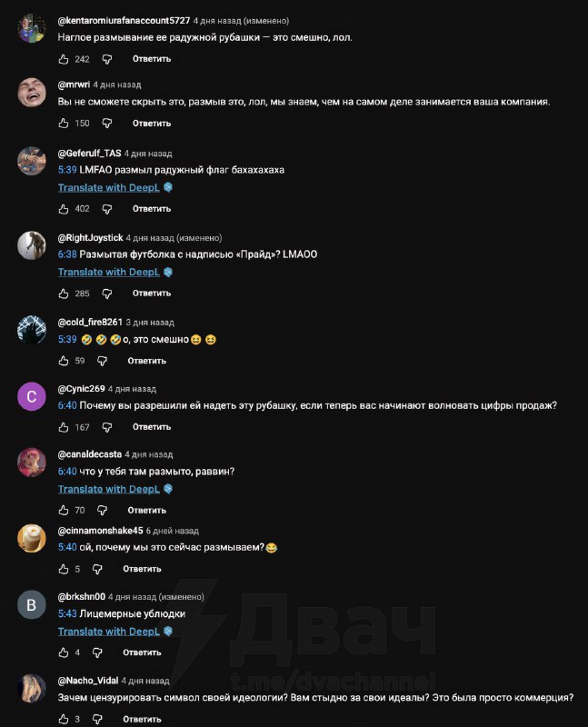Like the @canaldecasta comment
This screenshot has height=727, width=588.
pyautogui.click(x=64, y=510)
